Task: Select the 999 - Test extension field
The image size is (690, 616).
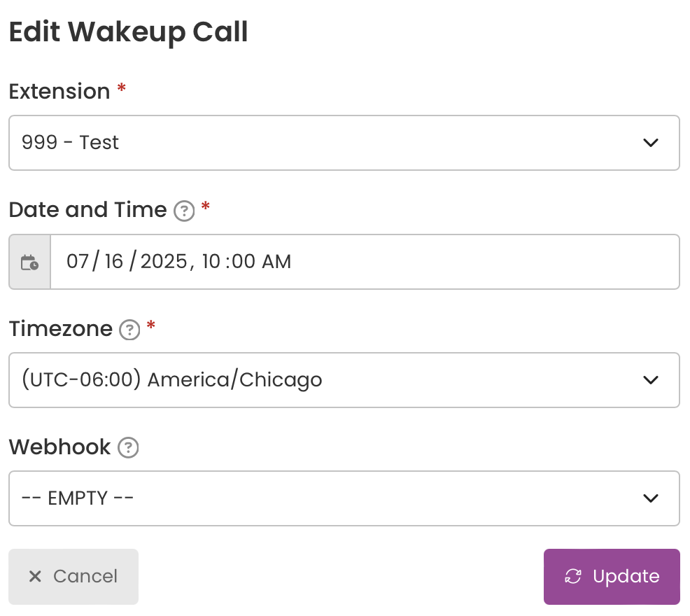Action: (344, 143)
